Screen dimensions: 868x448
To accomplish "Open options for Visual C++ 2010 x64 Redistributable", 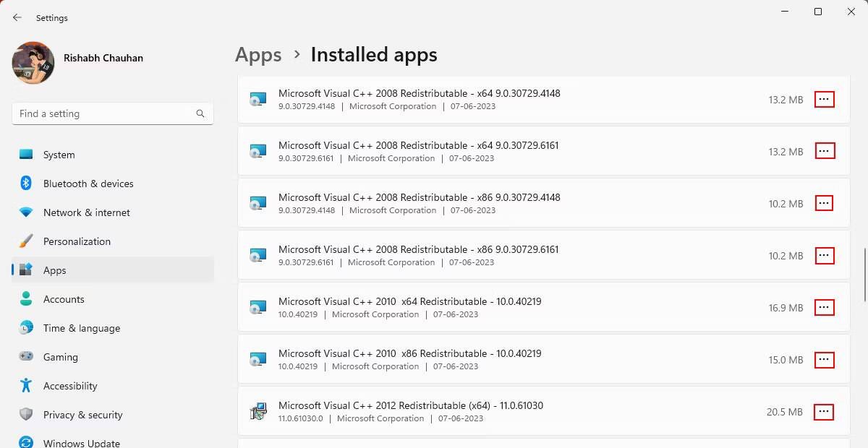I will 824,307.
